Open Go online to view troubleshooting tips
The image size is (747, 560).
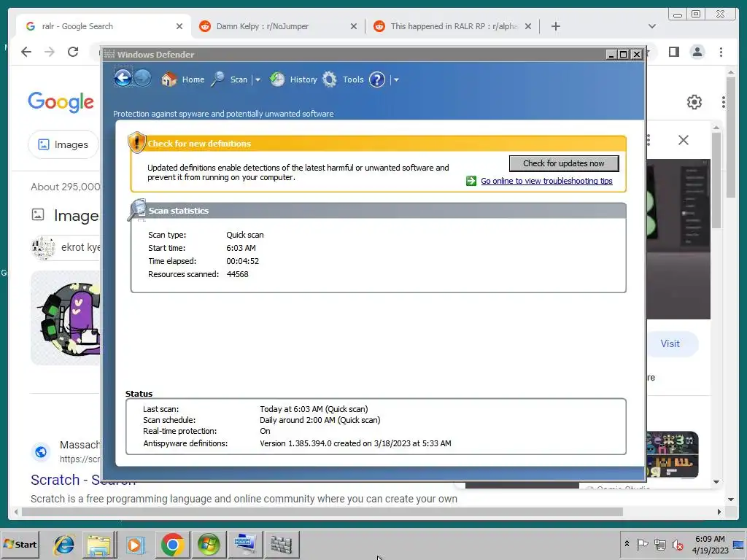[546, 181]
